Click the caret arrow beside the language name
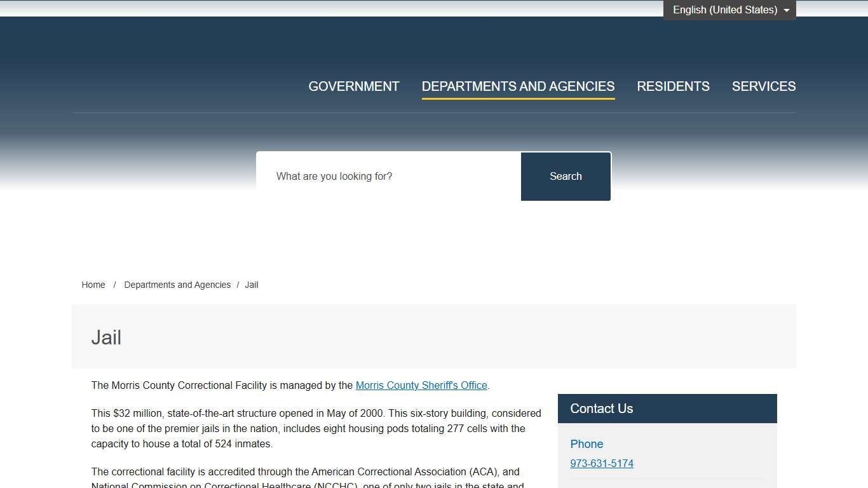The image size is (868, 488). [787, 10]
